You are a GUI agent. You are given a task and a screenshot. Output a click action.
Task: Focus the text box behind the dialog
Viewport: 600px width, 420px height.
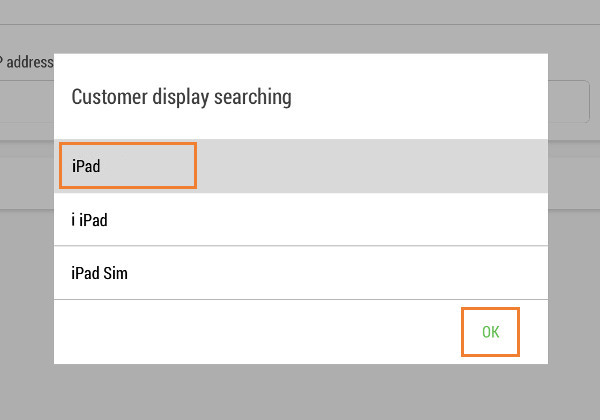point(570,101)
